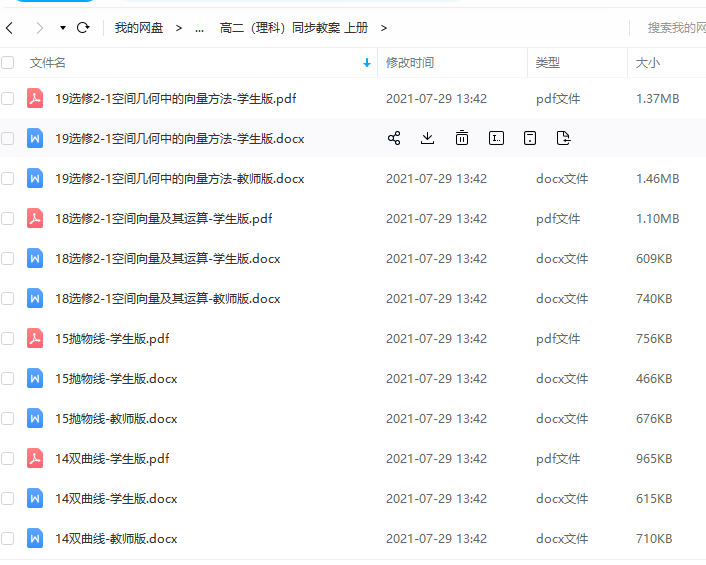Click the filename sort direction arrow
The height and width of the screenshot is (565, 706).
tap(367, 62)
